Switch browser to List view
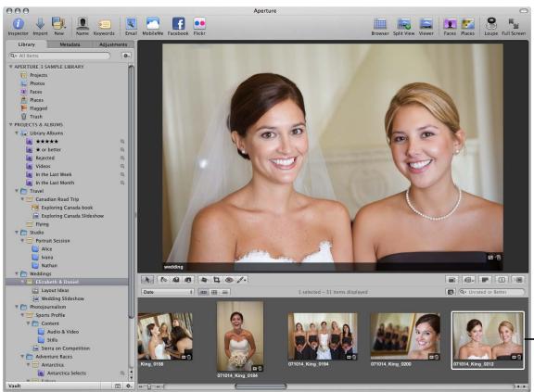Image resolution: width=534 pixels, height=392 pixels. coord(224,292)
